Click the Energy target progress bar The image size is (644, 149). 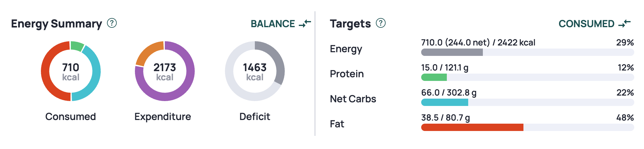(x=527, y=52)
